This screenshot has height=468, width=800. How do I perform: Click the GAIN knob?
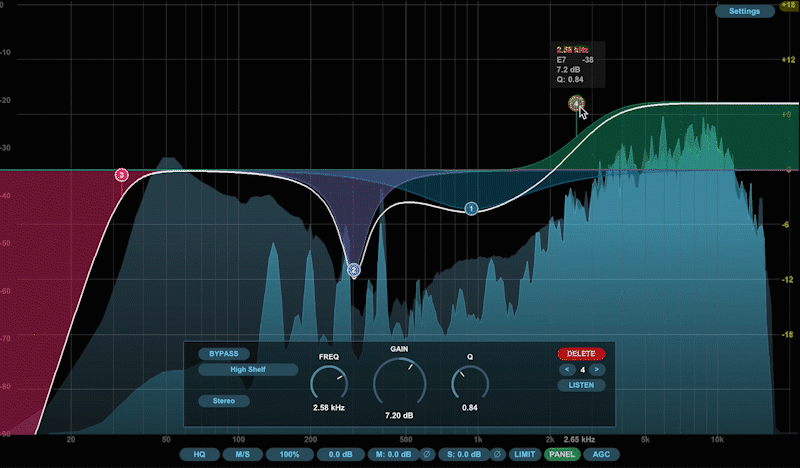tap(399, 381)
